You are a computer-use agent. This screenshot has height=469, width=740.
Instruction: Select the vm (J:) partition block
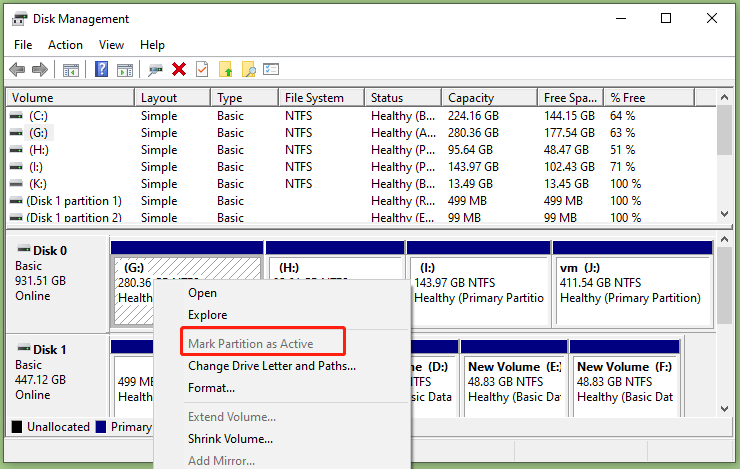coord(632,284)
